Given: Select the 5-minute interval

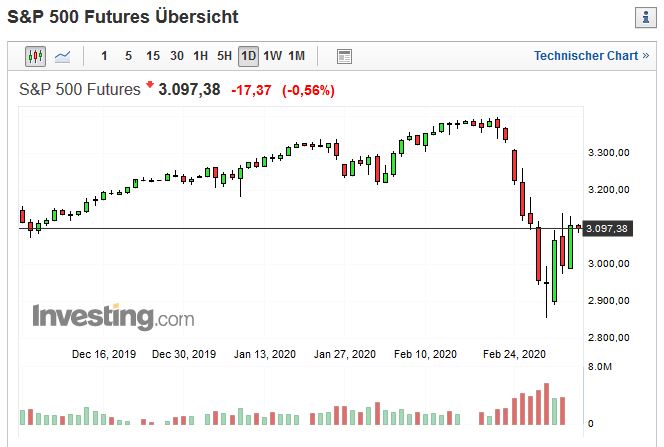Looking at the screenshot, I should point(128,56).
